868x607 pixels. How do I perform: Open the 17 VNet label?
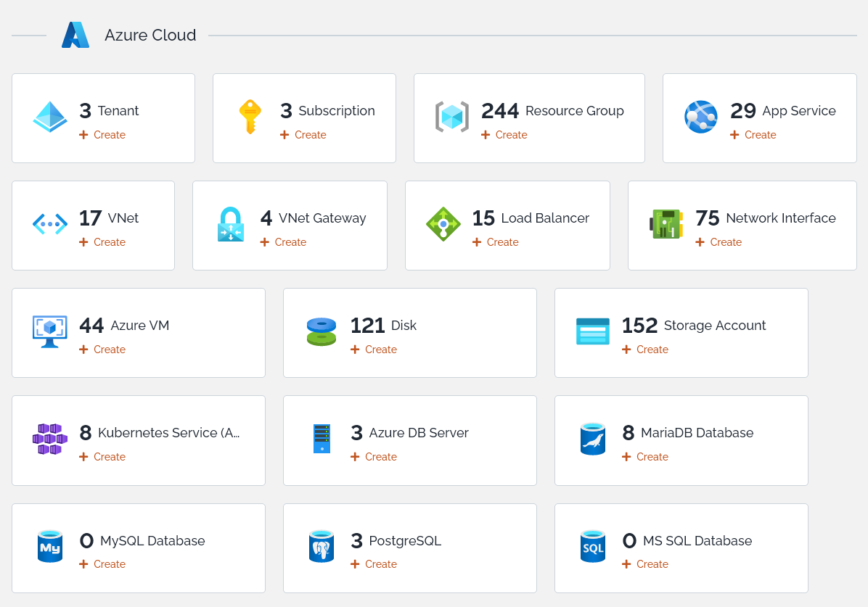pyautogui.click(x=109, y=218)
